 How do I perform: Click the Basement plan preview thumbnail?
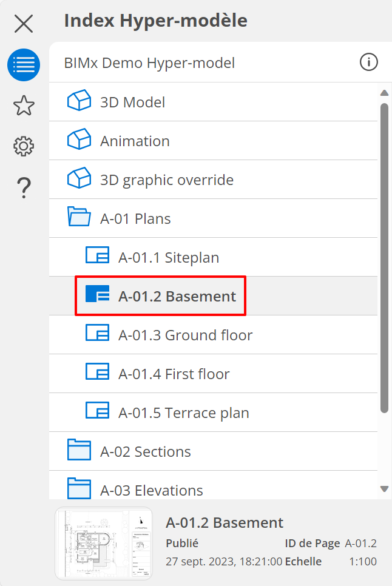[104, 543]
